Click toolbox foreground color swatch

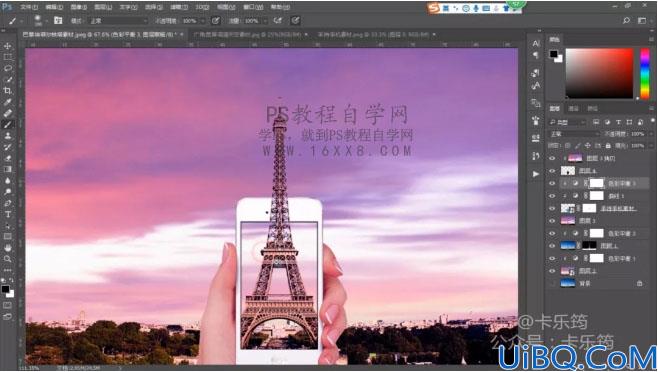pos(5,289)
